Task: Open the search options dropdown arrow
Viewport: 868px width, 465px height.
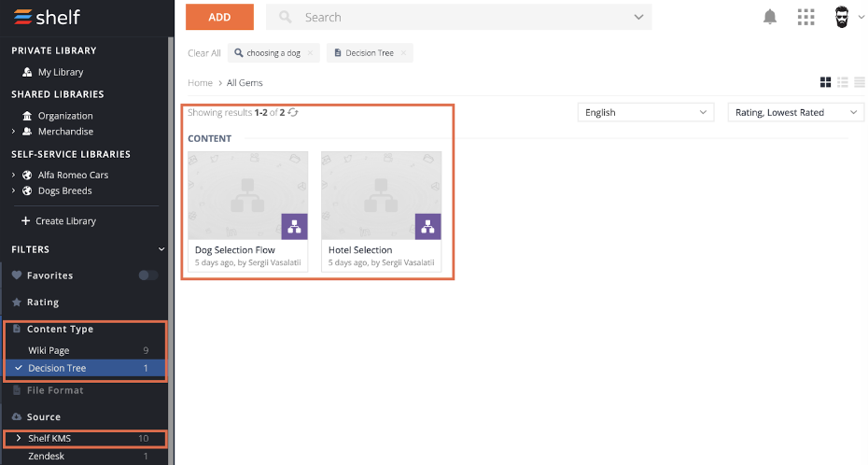Action: [x=638, y=17]
